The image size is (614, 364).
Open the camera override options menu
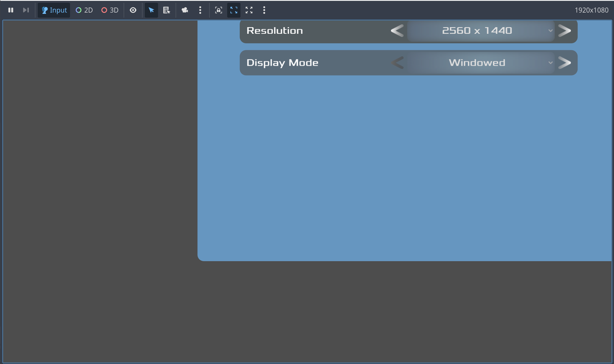(x=200, y=10)
